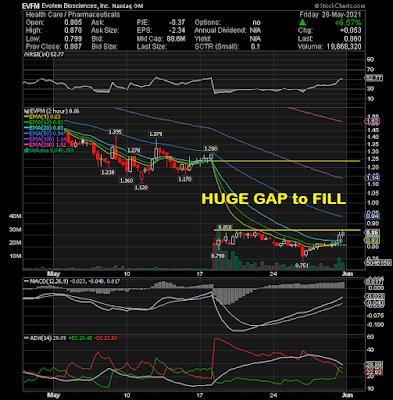The height and width of the screenshot is (400, 393).
Task: Click the green +DI 26.46 value
Action: tap(80, 338)
